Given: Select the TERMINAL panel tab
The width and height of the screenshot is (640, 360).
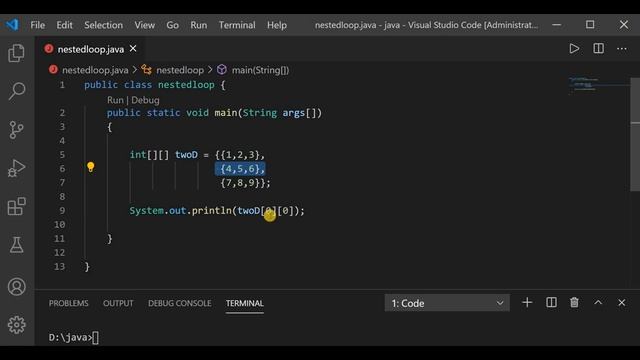Looking at the screenshot, I should pyautogui.click(x=244, y=303).
